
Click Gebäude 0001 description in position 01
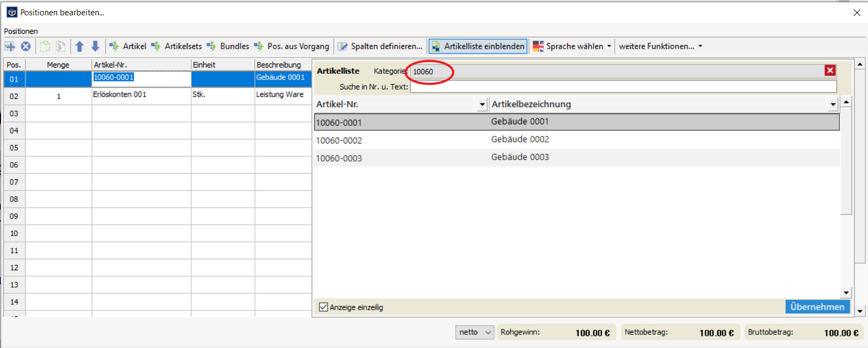(283, 79)
